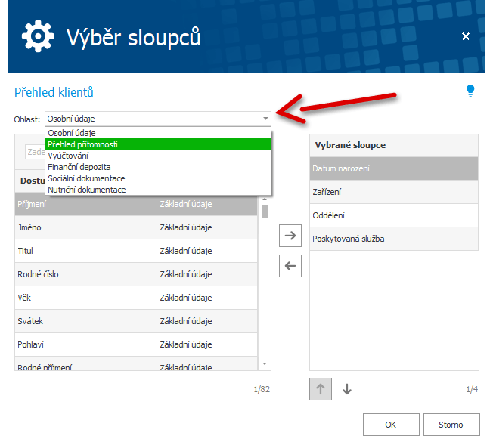Select the Pohlaví row
The width and height of the screenshot is (493, 448).
(136, 344)
